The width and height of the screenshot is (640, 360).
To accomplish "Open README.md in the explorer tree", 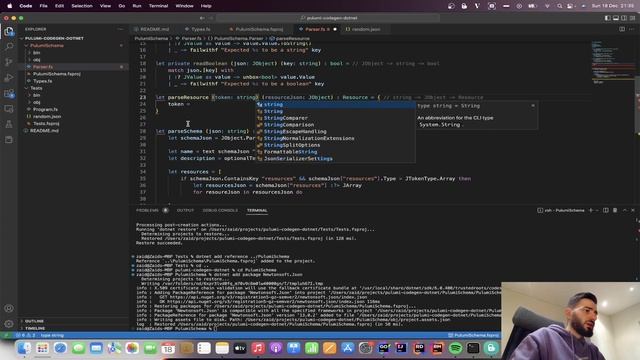I will (44, 131).
